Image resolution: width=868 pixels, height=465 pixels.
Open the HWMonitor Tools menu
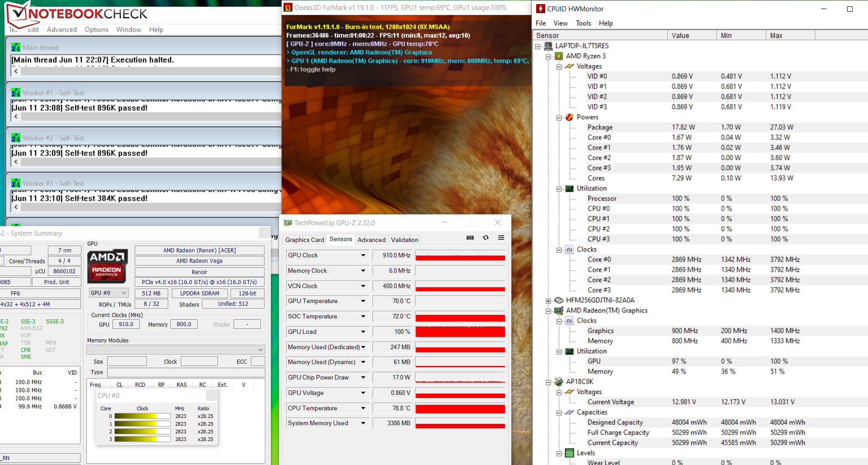click(x=583, y=23)
